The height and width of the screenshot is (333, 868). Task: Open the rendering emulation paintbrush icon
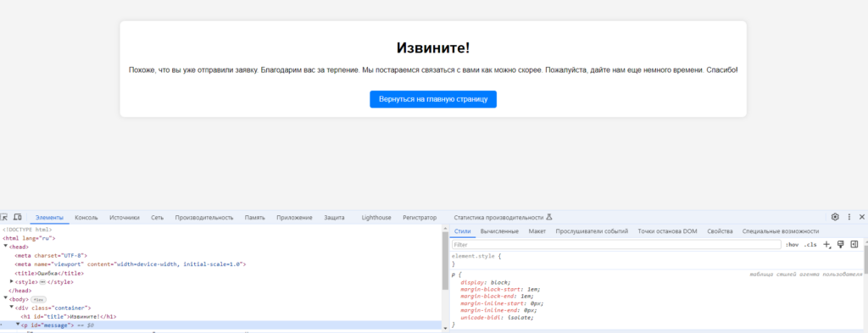(x=841, y=245)
